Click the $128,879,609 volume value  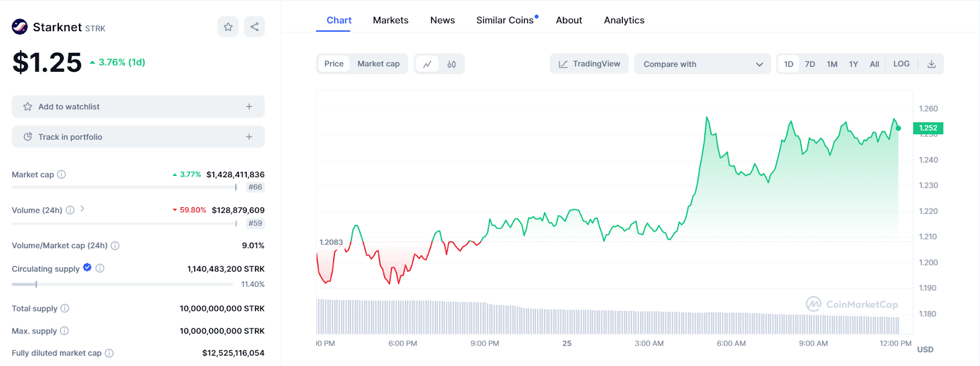pyautogui.click(x=238, y=210)
